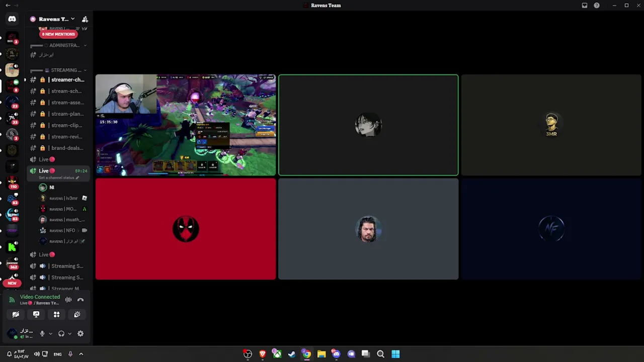Open Discord inbox in title bar
Viewport: 644px width, 362px height.
pos(585,6)
